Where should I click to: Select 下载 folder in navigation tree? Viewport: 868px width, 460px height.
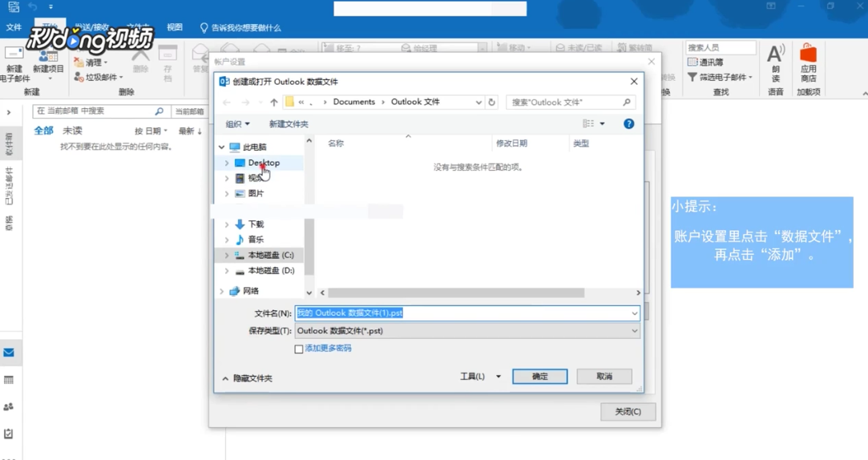click(250, 224)
